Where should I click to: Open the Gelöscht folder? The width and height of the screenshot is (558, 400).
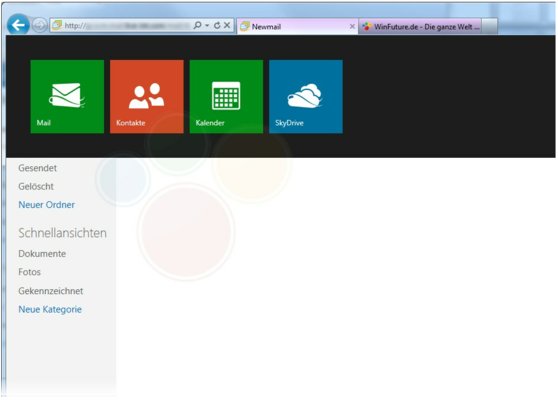36,186
